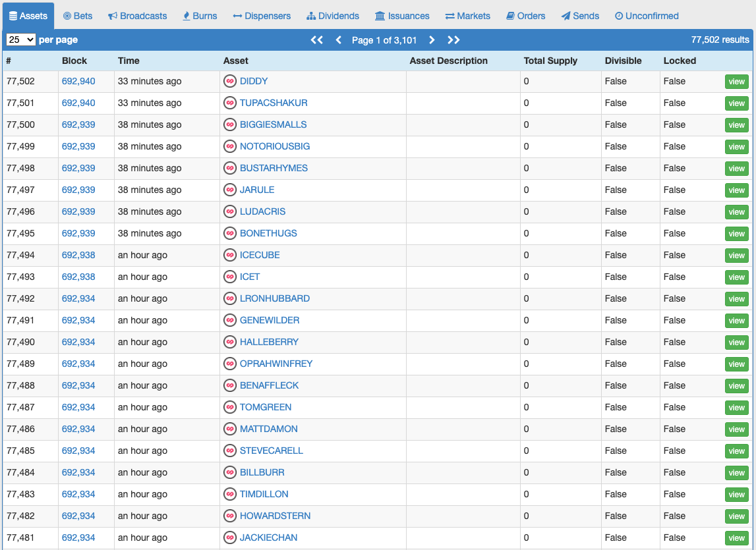Click the OPRAHWINFREY asset icon
Screen dimensions: 756x550
230,364
